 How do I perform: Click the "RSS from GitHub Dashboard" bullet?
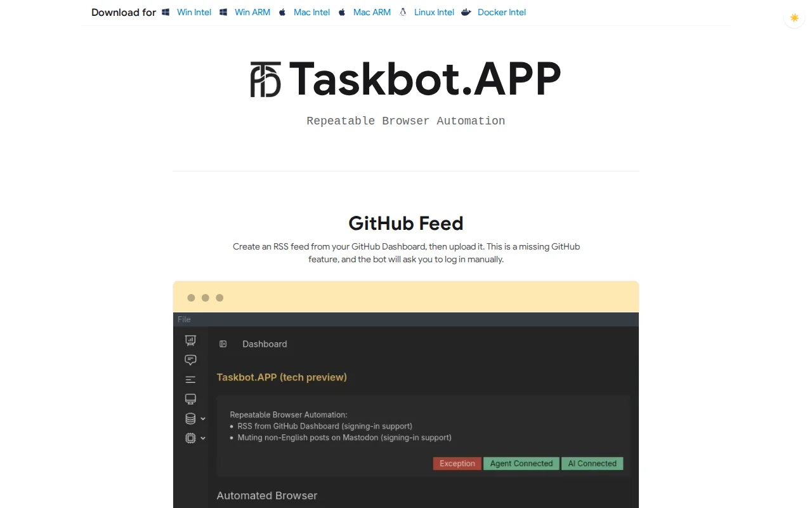click(325, 426)
